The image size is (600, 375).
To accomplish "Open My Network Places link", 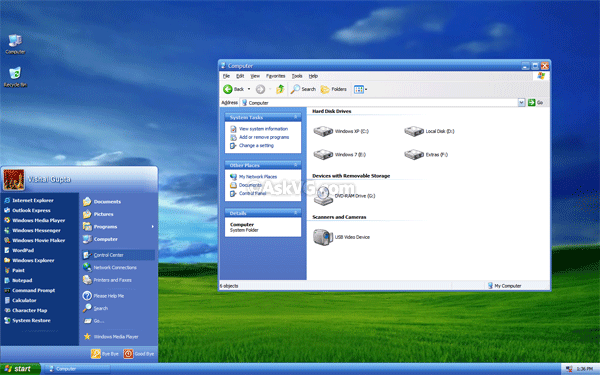I will coord(258,177).
